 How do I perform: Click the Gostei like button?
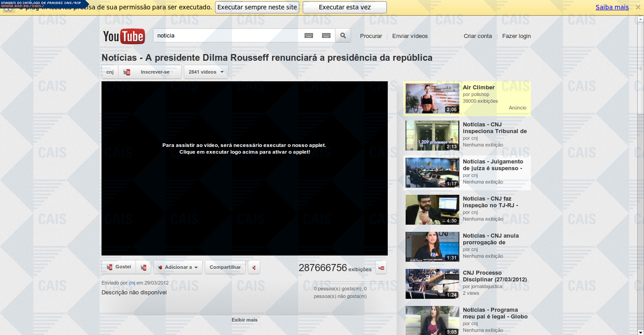pyautogui.click(x=119, y=267)
